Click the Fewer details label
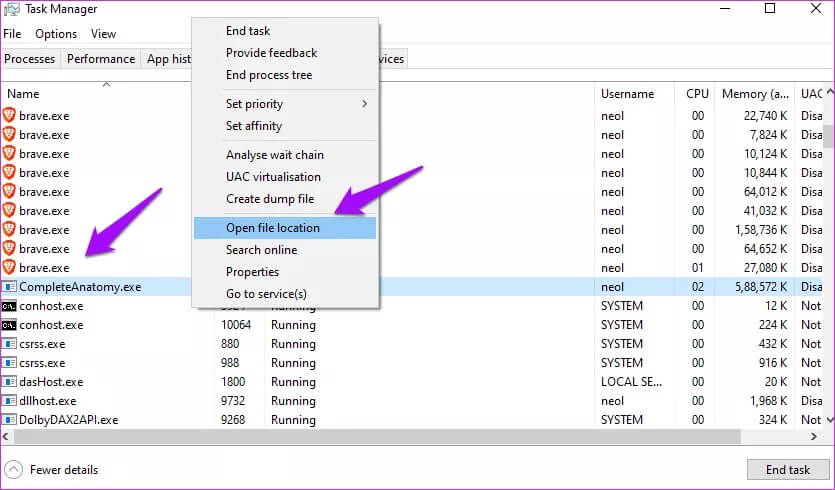This screenshot has height=490, width=835. pos(64,470)
